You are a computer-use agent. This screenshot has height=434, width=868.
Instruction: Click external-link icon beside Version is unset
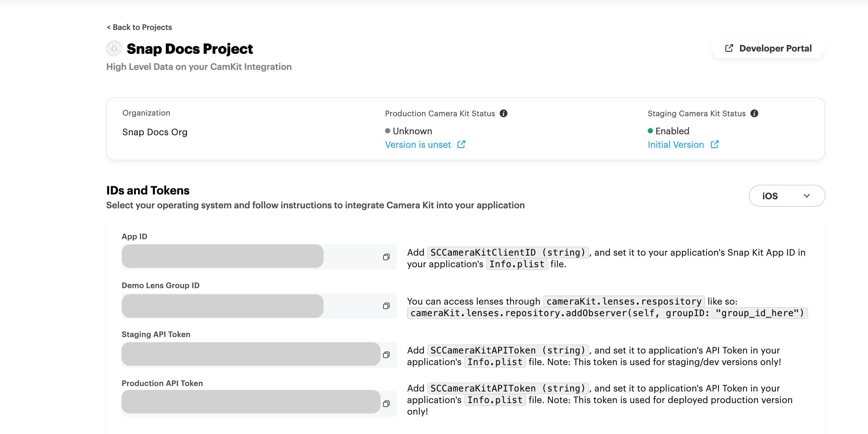tap(461, 145)
